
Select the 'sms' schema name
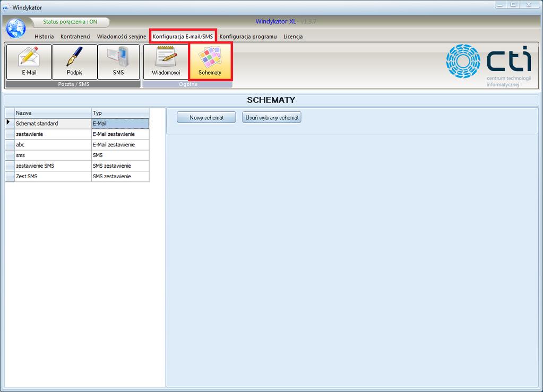click(53, 155)
